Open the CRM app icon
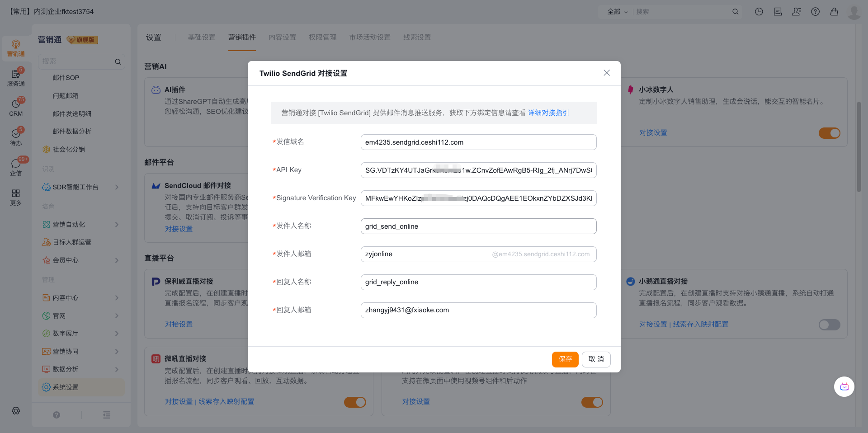The height and width of the screenshot is (433, 868). [16, 108]
